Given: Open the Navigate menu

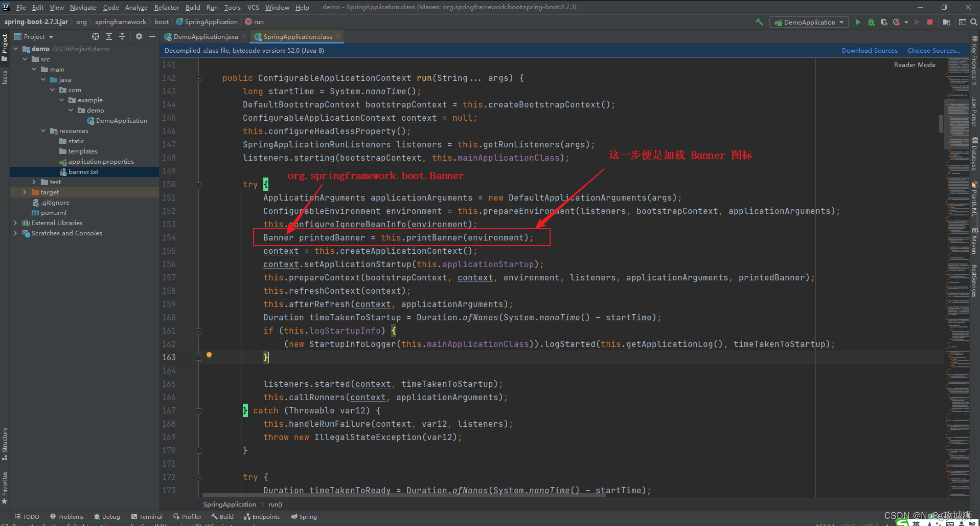Looking at the screenshot, I should [83, 7].
